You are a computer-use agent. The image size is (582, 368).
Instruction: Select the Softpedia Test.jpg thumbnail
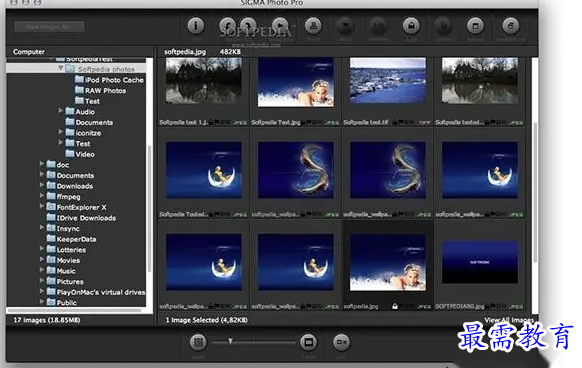(x=296, y=82)
